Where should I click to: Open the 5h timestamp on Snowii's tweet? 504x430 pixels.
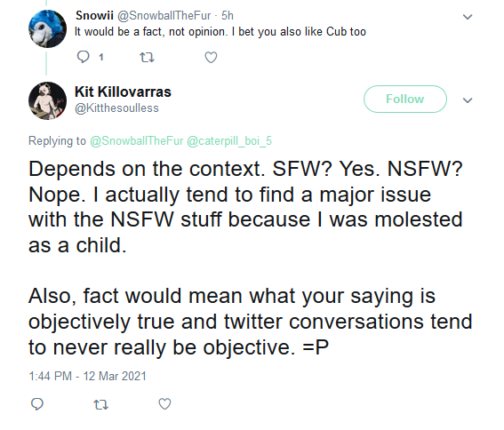pos(228,15)
